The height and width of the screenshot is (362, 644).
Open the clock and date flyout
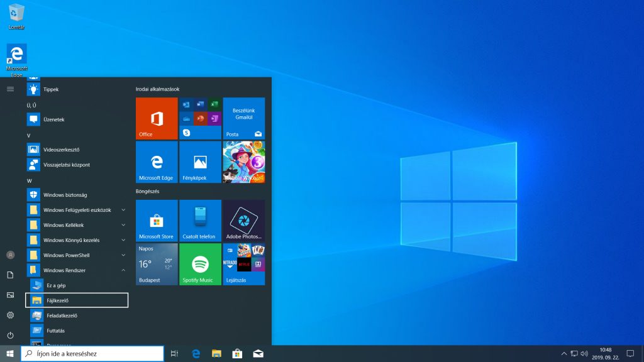606,353
